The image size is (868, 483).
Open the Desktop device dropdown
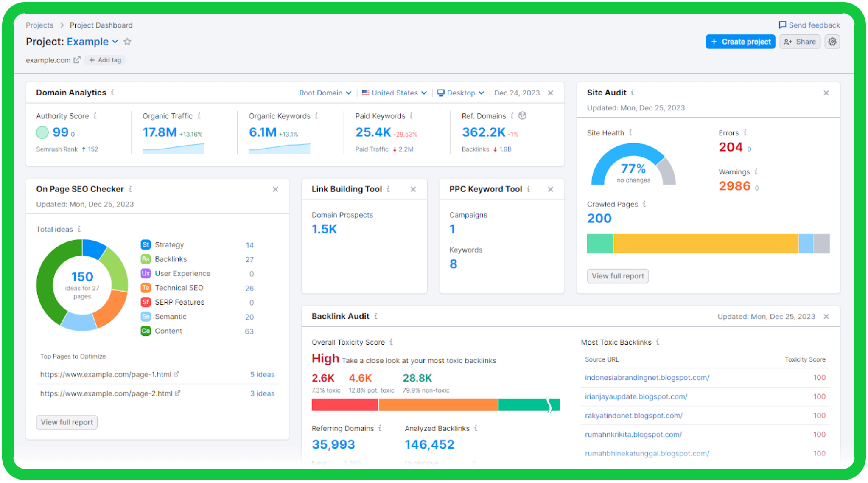pos(461,93)
